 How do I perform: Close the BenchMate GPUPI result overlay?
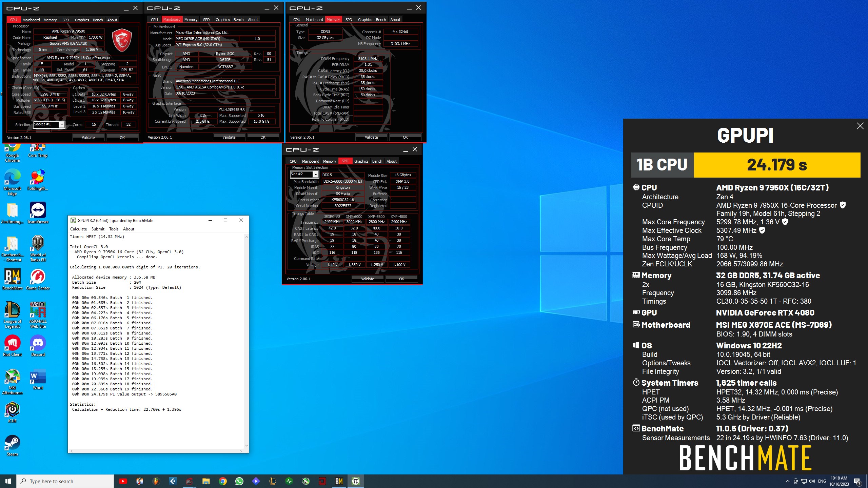click(860, 126)
